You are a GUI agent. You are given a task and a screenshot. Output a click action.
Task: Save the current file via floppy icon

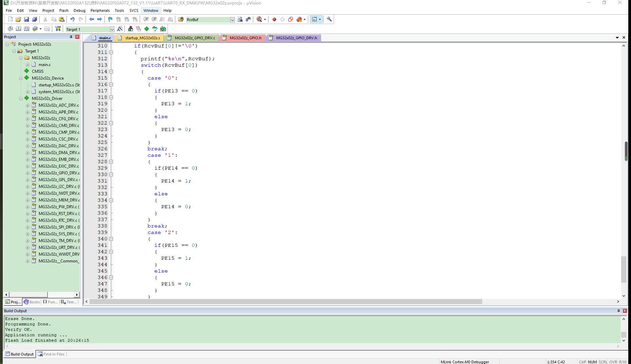click(x=26, y=19)
